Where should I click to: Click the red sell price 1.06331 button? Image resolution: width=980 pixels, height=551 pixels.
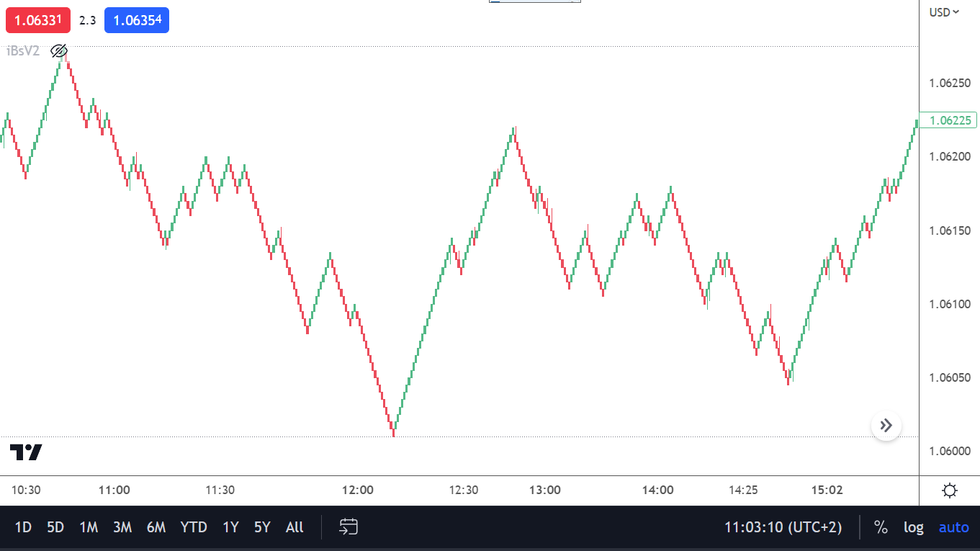coord(38,20)
